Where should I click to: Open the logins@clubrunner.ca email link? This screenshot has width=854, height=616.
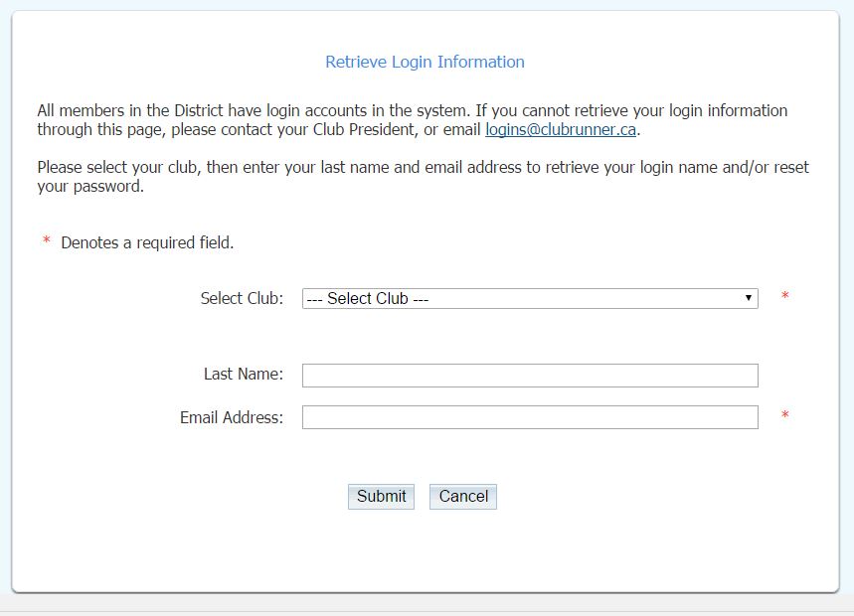[560, 130]
